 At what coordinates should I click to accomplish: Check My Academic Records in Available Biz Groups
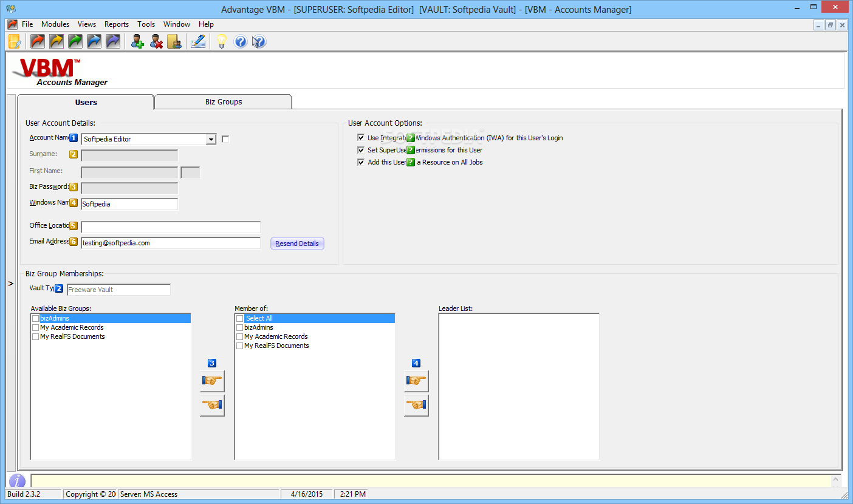[36, 327]
